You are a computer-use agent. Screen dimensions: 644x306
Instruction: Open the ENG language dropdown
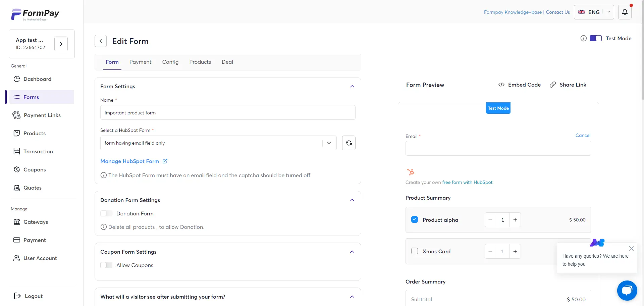click(594, 12)
